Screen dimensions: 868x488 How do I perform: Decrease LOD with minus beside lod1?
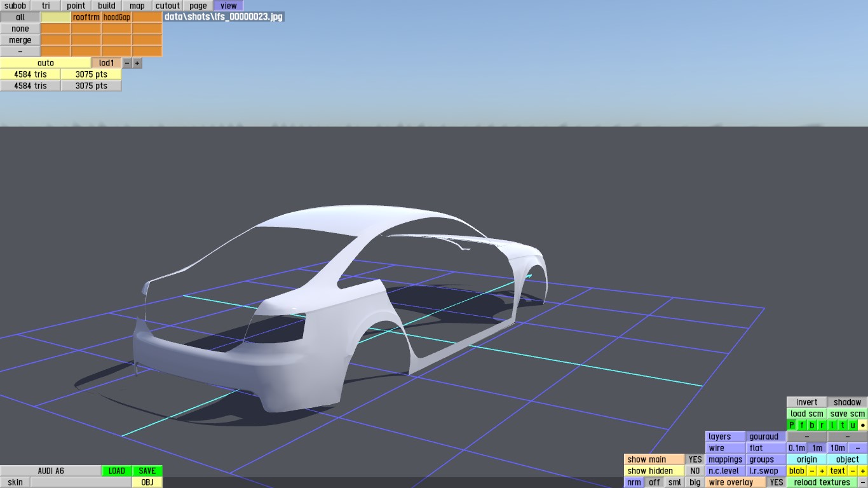coord(127,63)
